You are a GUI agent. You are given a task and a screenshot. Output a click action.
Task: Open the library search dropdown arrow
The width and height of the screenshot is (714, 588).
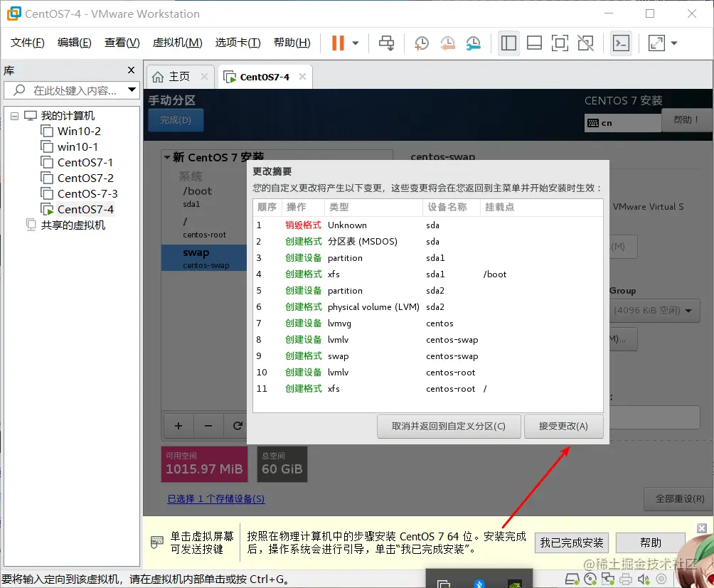tap(132, 90)
